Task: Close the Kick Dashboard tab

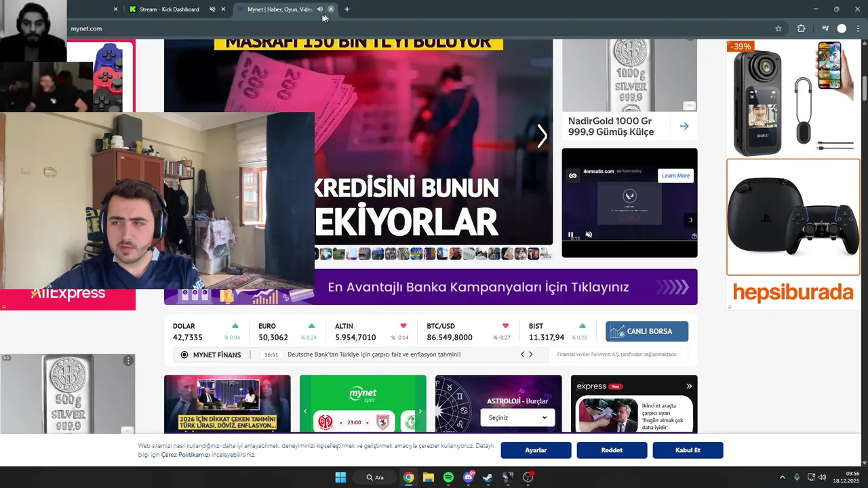Action: 223,9
